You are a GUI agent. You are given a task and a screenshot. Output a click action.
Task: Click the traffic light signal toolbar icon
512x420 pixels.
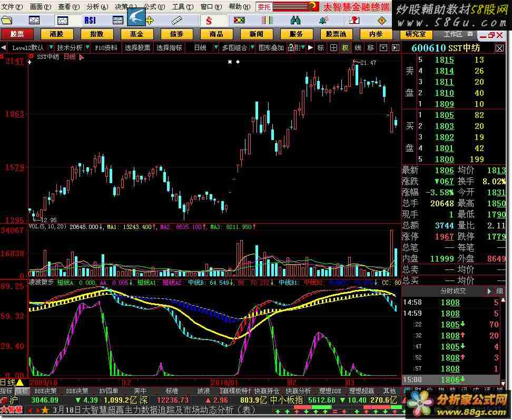[x=239, y=21]
